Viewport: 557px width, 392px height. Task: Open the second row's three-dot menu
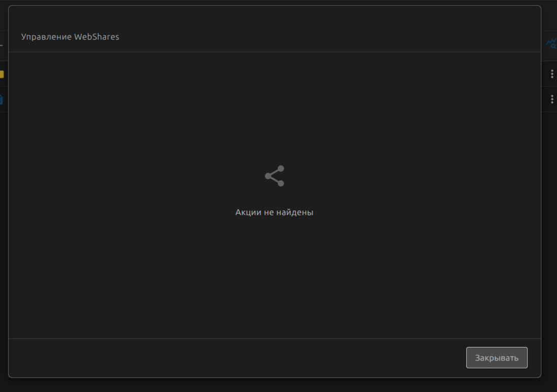pos(551,99)
